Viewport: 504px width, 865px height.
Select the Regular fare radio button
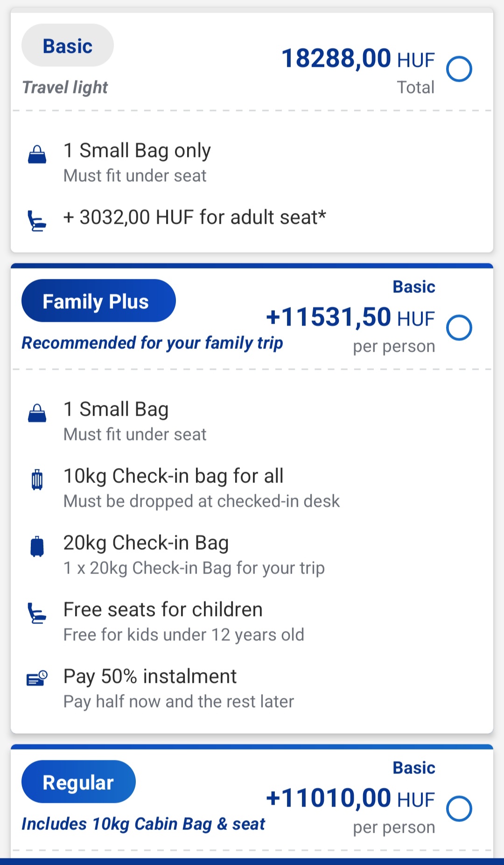(459, 808)
